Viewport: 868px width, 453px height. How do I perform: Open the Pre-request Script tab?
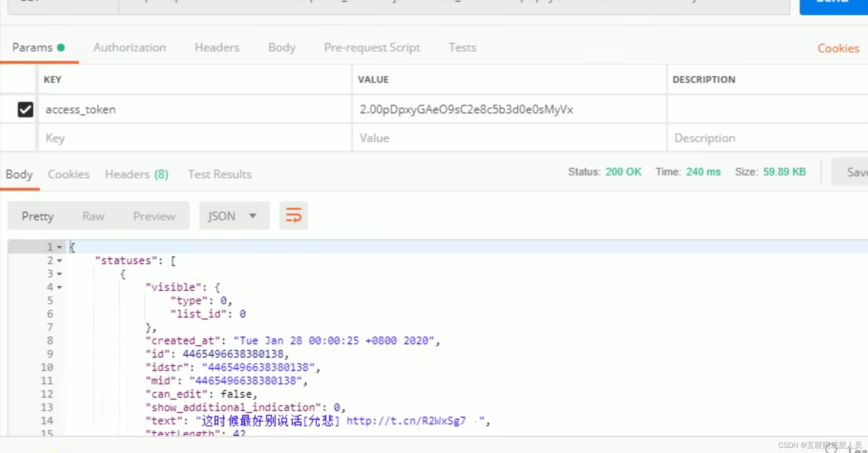(372, 48)
